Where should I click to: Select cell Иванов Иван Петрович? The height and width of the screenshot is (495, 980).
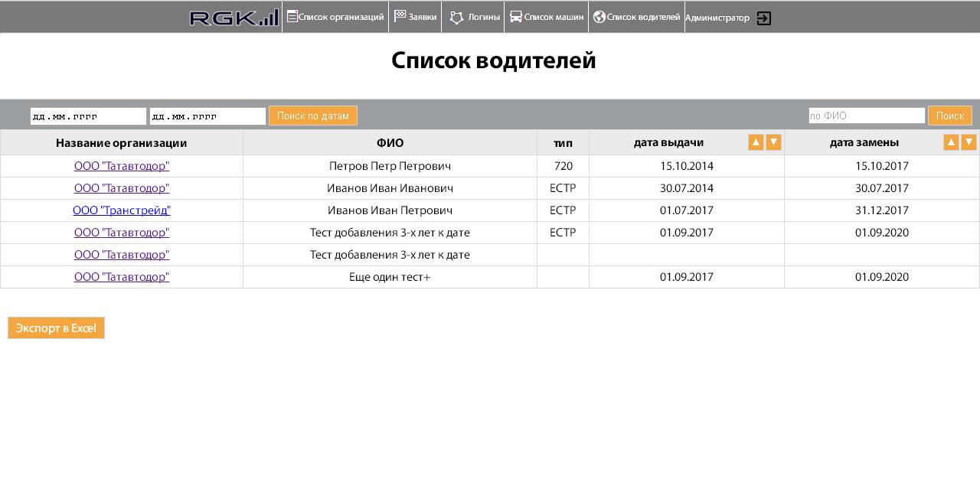pos(390,210)
